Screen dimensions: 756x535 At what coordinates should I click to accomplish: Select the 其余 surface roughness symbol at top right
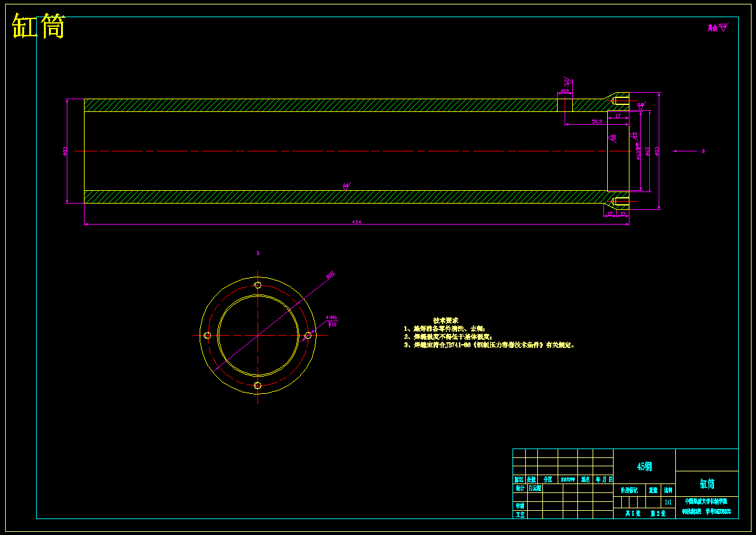pyautogui.click(x=717, y=27)
